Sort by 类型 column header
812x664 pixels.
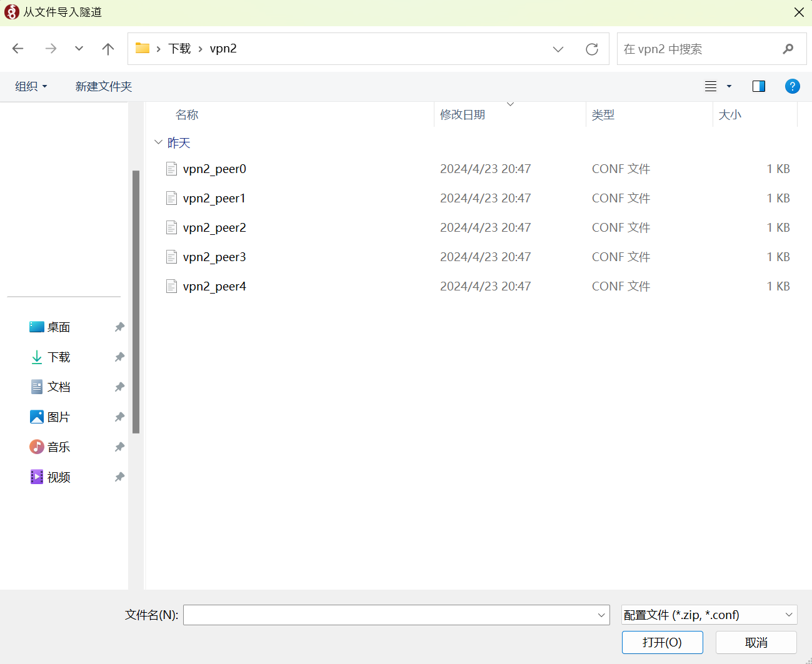coord(603,115)
